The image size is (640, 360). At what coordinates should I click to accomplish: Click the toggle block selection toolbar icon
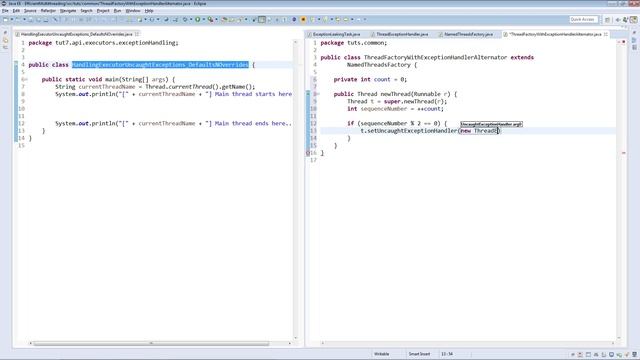click(x=262, y=19)
